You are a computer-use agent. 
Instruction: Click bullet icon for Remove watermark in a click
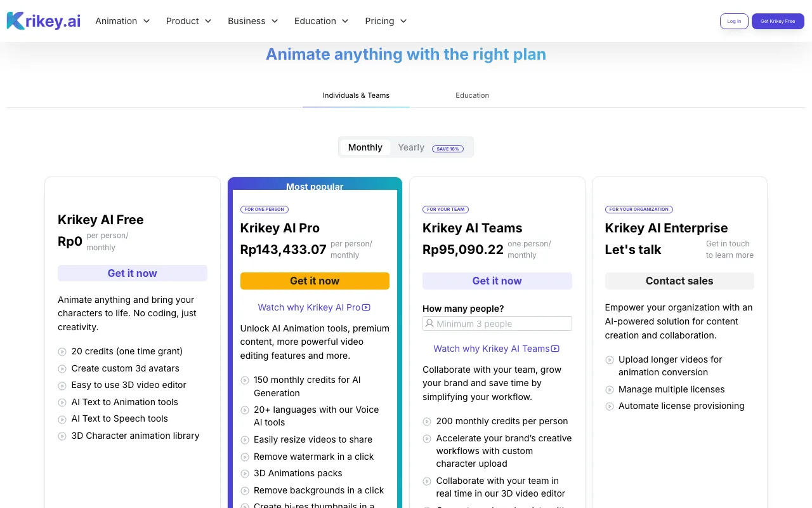pyautogui.click(x=245, y=457)
